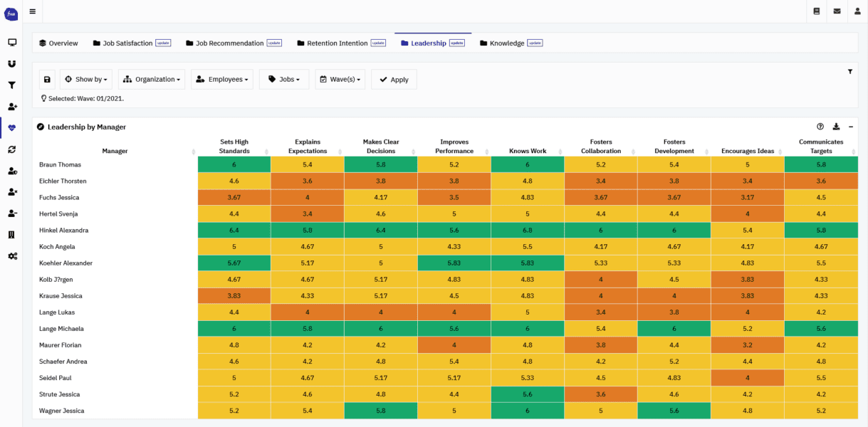Select the monitor dashboard icon in sidebar
Viewport: 868px width, 427px height.
(11, 43)
